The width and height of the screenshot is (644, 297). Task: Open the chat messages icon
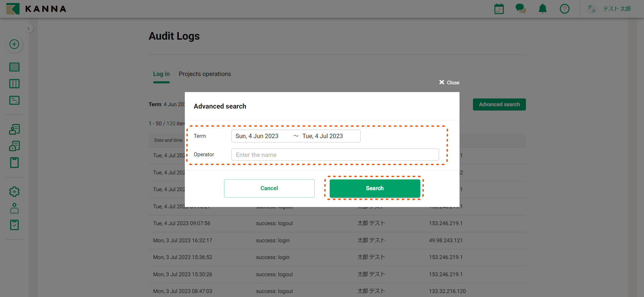(x=521, y=9)
